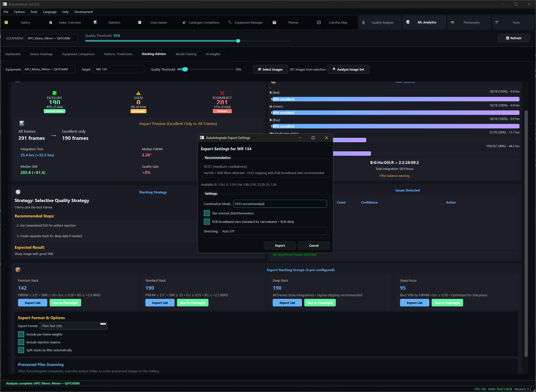Screen dimensions: 536x392
Task: Enable Split stacks by filter automatically
Action: coord(21,350)
